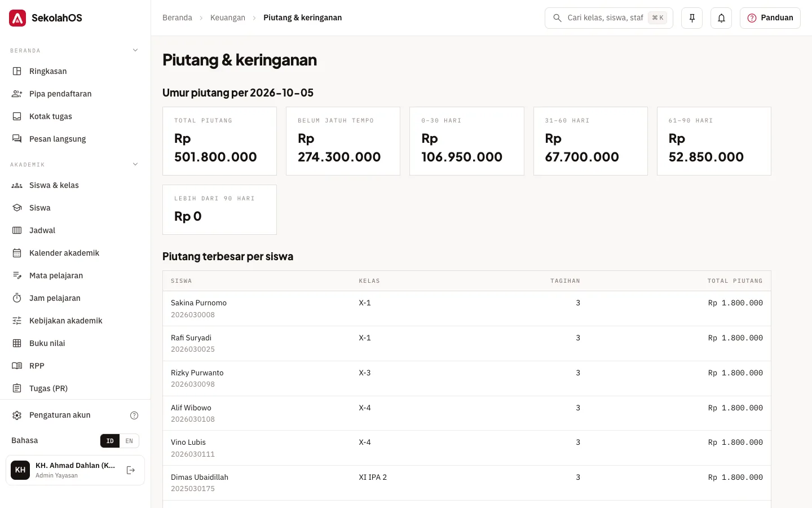The width and height of the screenshot is (812, 508).
Task: Click the Pesan langsung chat icon
Action: [x=17, y=139]
